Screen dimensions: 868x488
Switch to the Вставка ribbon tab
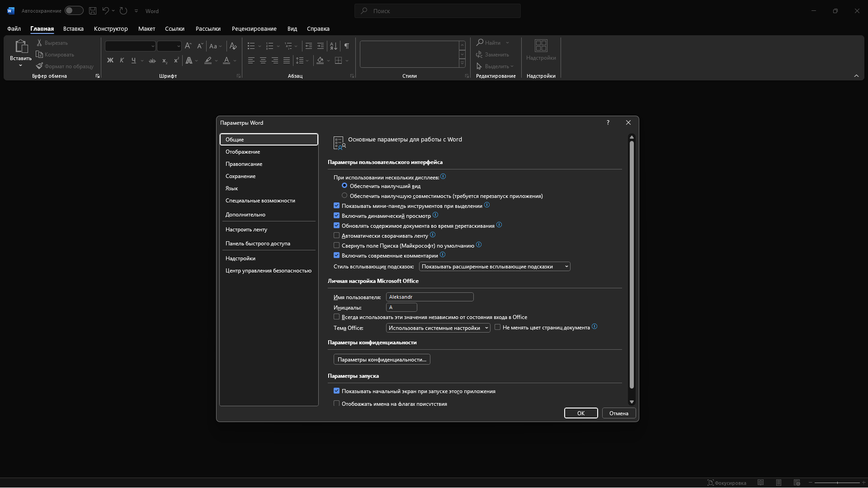(x=73, y=28)
